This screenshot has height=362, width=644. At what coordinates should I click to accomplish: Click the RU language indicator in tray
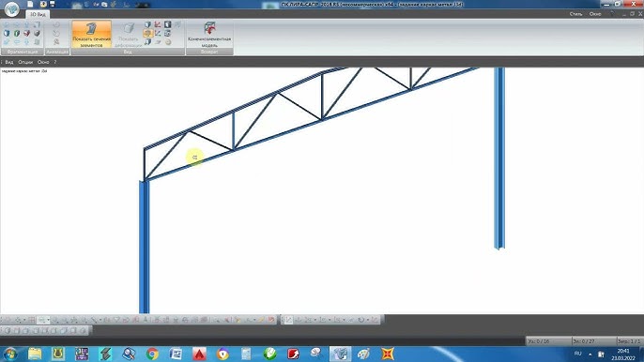(578, 354)
